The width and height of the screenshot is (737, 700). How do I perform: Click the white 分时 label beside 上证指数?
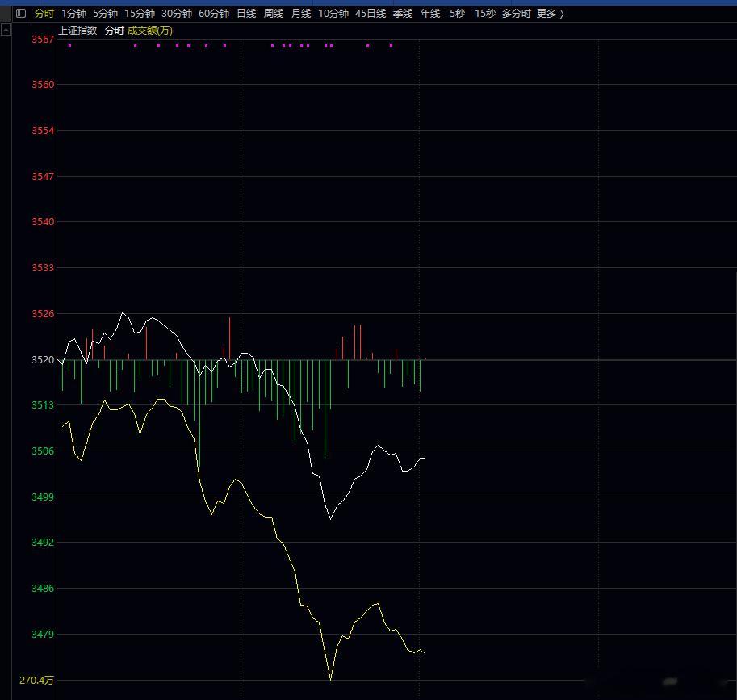click(114, 31)
